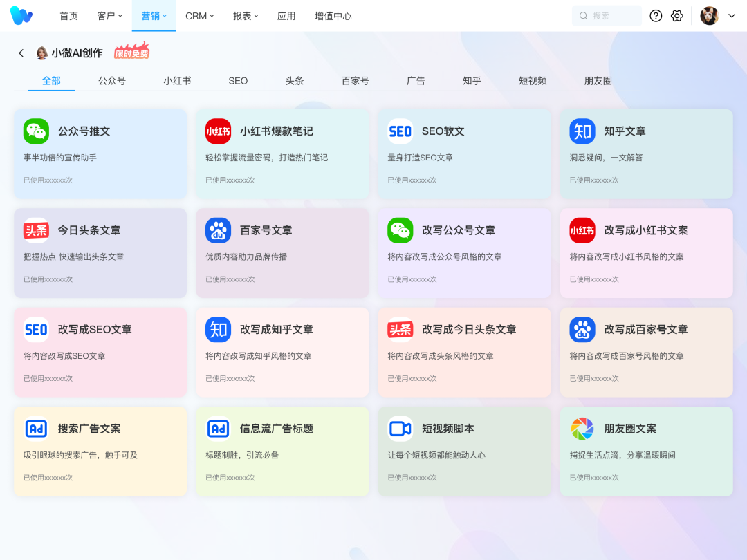Screen dimensions: 747x560
Task: Click the 小红书 icon on 小红书爆款笔记 card
Action: point(218,131)
